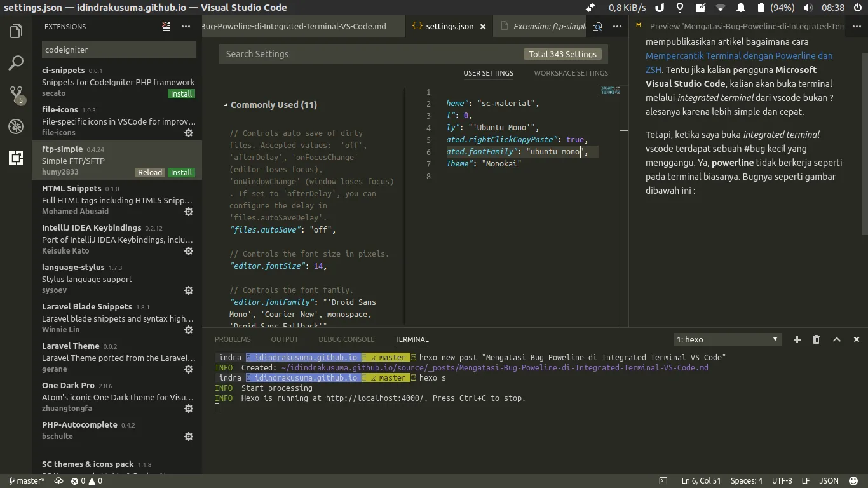Open the battery indicator showing 94%
The height and width of the screenshot is (488, 868).
point(776,8)
